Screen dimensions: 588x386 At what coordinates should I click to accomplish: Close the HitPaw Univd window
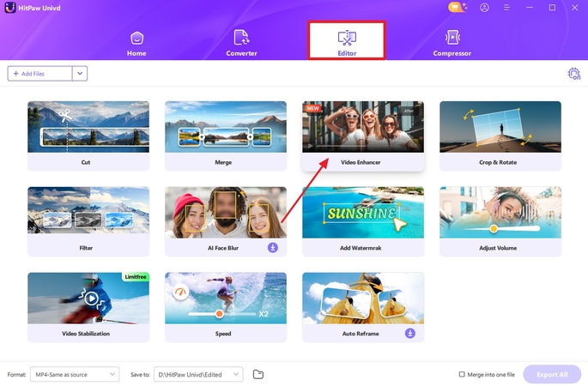point(574,8)
